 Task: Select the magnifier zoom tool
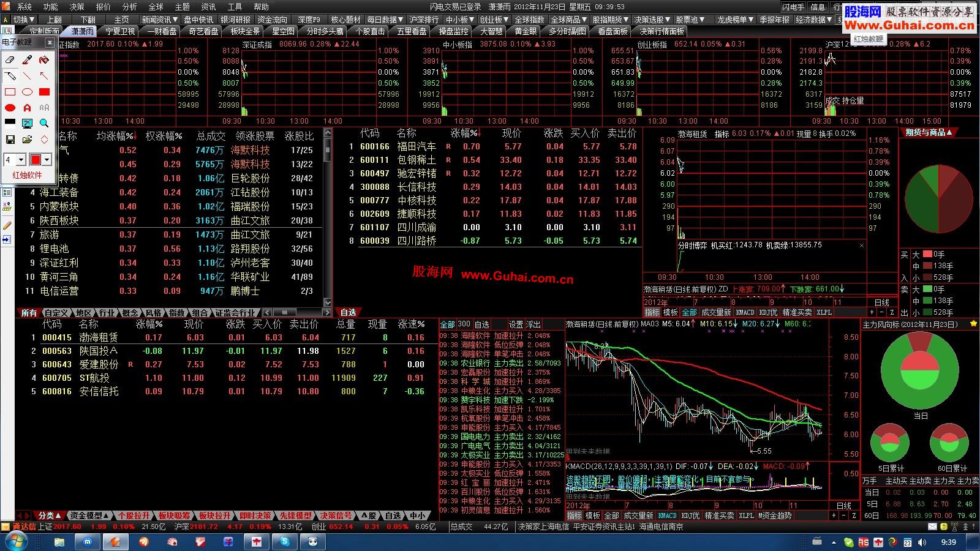(x=44, y=123)
